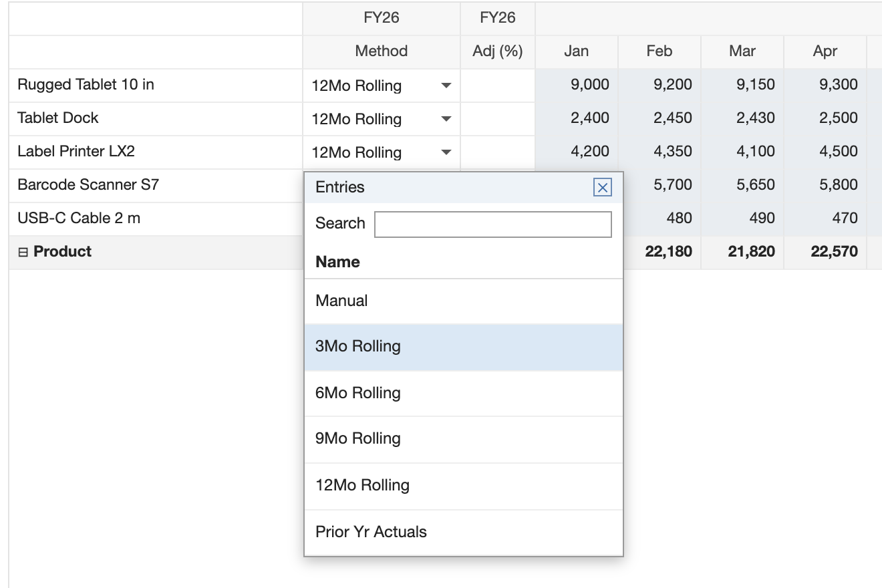
Task: Close the Entries popup
Action: (602, 188)
